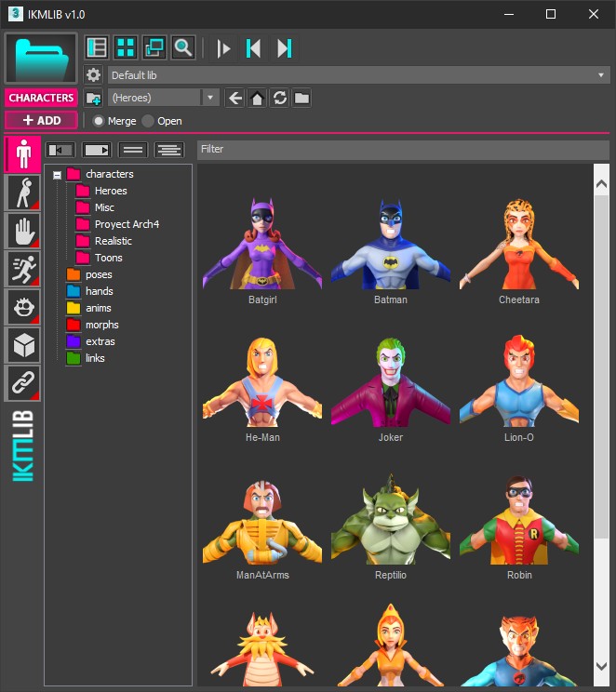This screenshot has width=616, height=692.
Task: Click the magnifier search icon in toolbar
Action: pyautogui.click(x=183, y=47)
